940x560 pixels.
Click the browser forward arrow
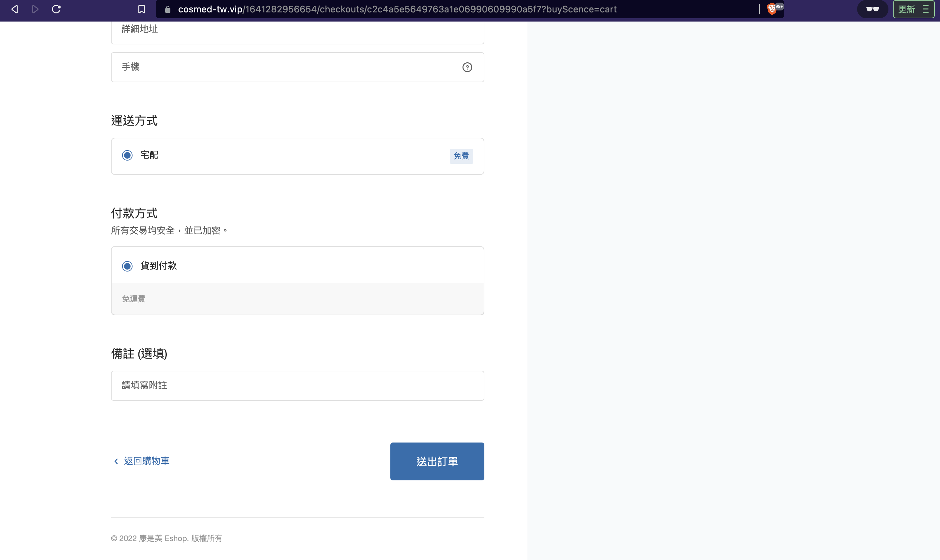tap(35, 9)
